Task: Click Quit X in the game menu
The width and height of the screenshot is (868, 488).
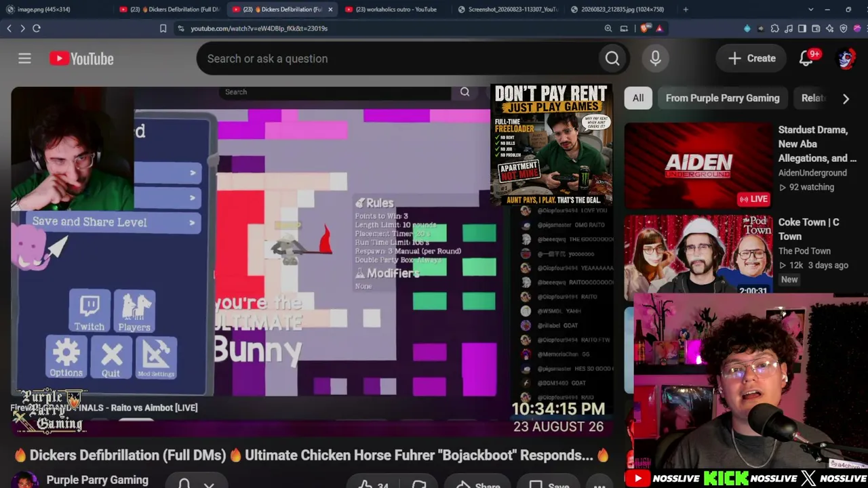Action: (x=111, y=357)
